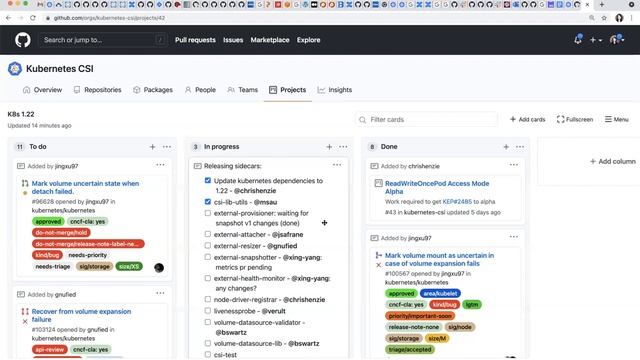Click the project icon on ReadWriteOncePod card
640x360 pixels.
[378, 183]
